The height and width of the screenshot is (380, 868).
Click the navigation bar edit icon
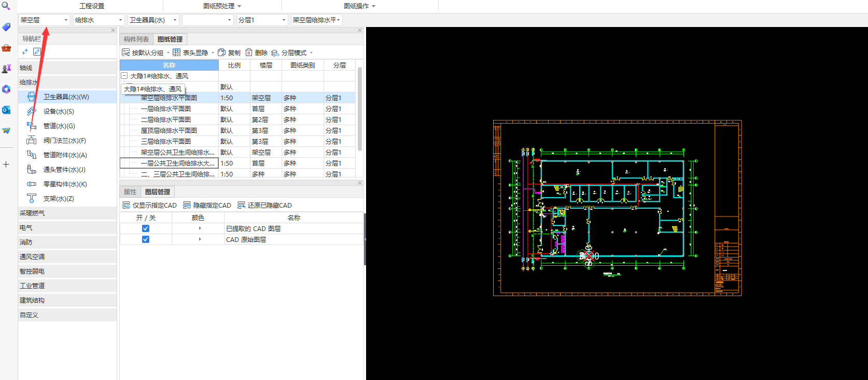click(37, 52)
